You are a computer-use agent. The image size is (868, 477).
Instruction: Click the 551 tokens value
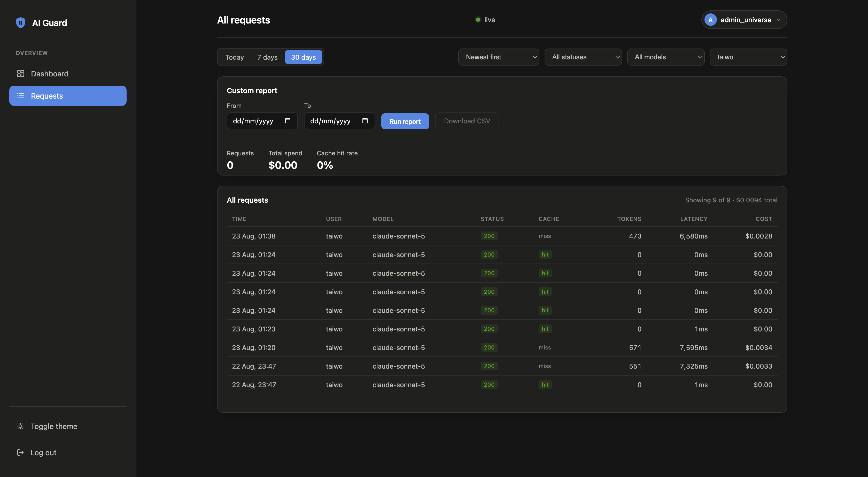[635, 366]
